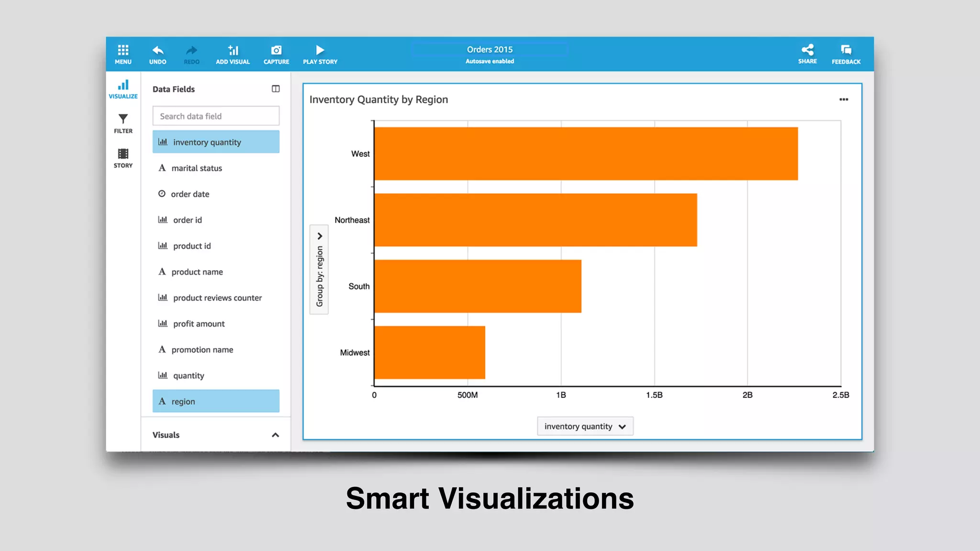This screenshot has height=551, width=980.
Task: Open the main Menu grid icon
Action: click(123, 55)
